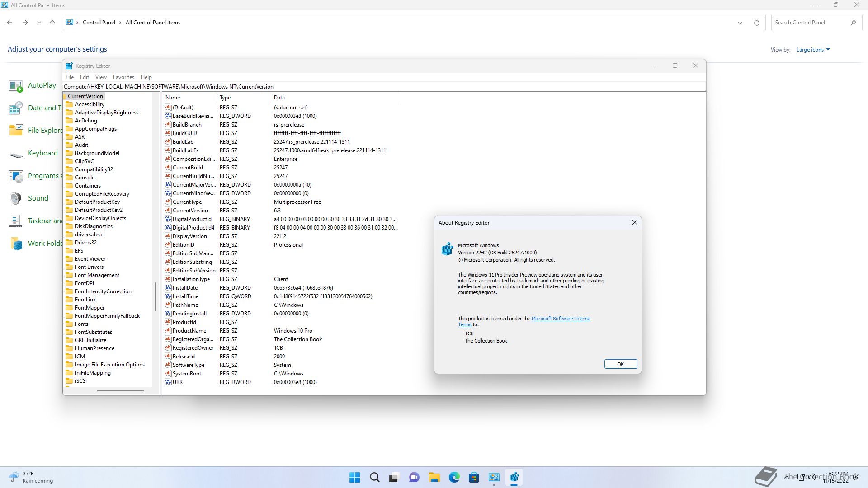Open the File menu in Registry Editor
Viewport: 868px width, 488px height.
(70, 77)
